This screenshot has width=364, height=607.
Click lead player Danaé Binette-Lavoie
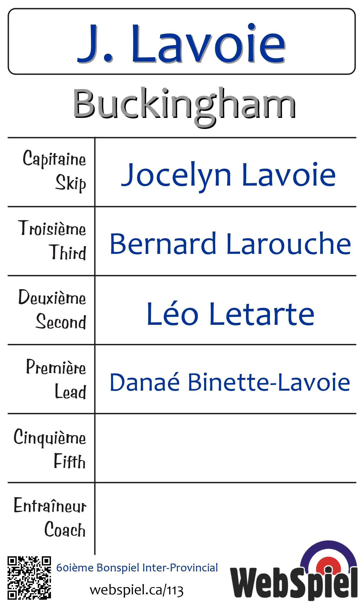[x=230, y=382]
